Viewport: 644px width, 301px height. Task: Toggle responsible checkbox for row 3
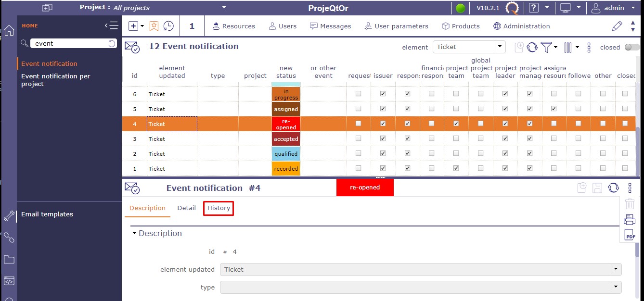tap(407, 138)
